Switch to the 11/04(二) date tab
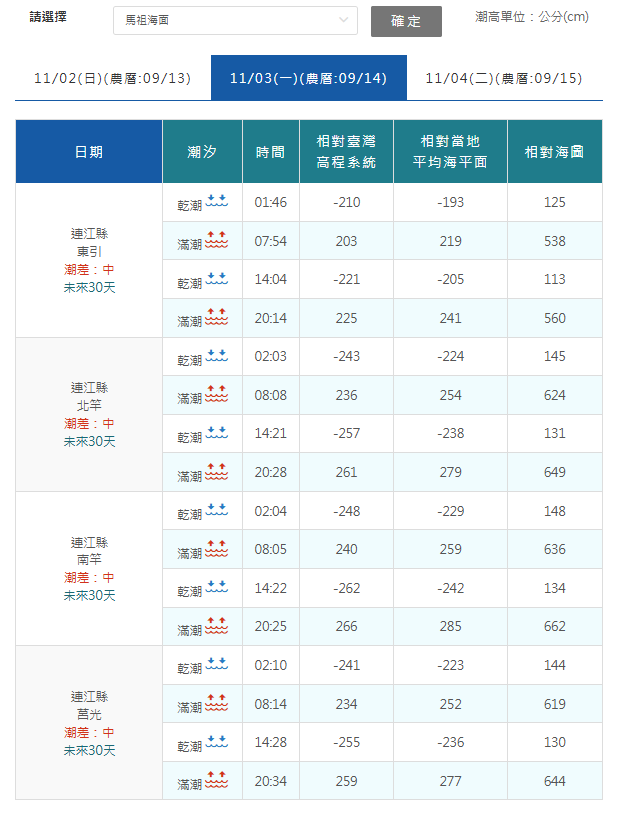624x817 pixels. pos(504,78)
